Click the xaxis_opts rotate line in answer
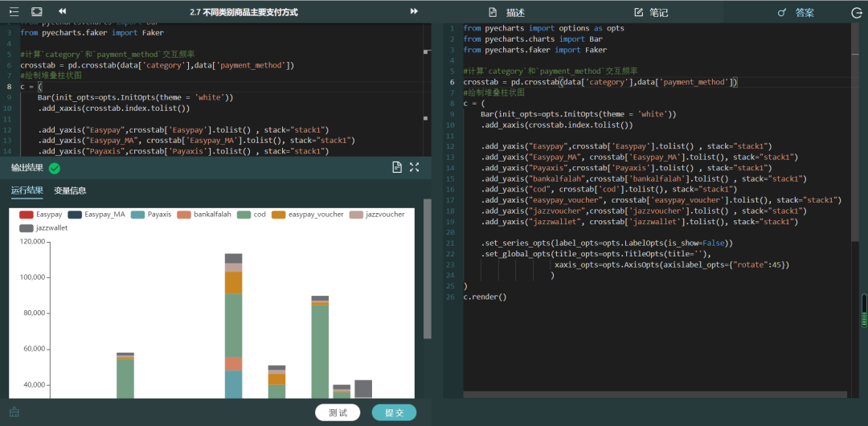The image size is (868, 426). pyautogui.click(x=672, y=264)
